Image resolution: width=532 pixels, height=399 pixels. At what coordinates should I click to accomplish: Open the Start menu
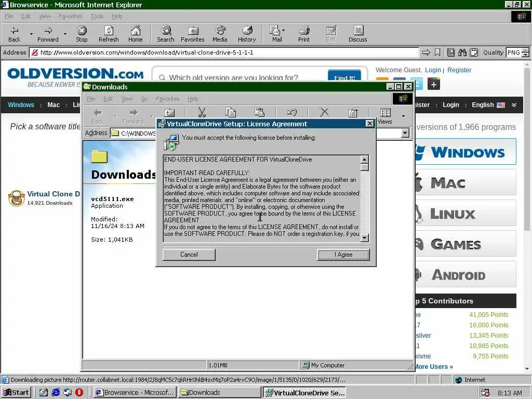(16, 393)
